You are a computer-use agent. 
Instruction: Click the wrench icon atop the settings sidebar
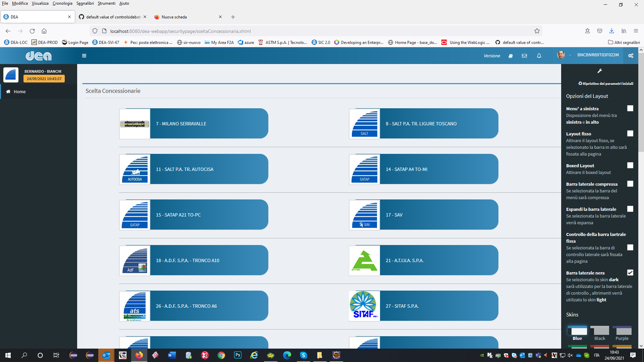[x=599, y=71]
